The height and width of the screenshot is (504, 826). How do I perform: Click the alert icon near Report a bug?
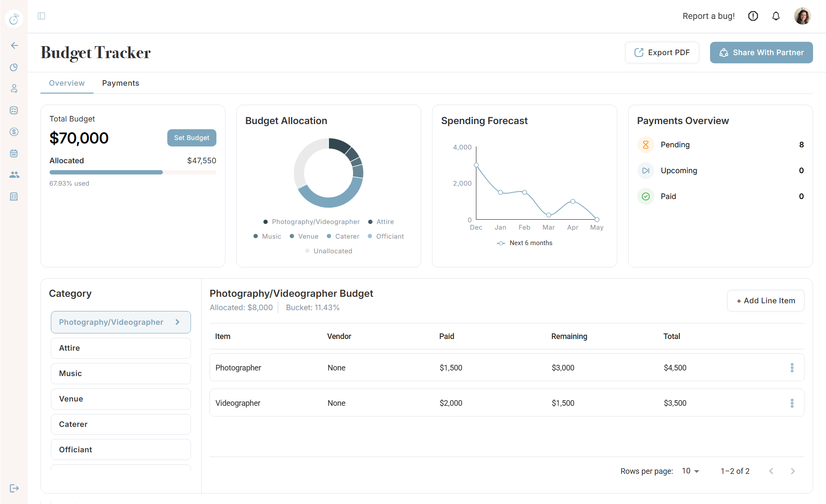click(x=753, y=16)
